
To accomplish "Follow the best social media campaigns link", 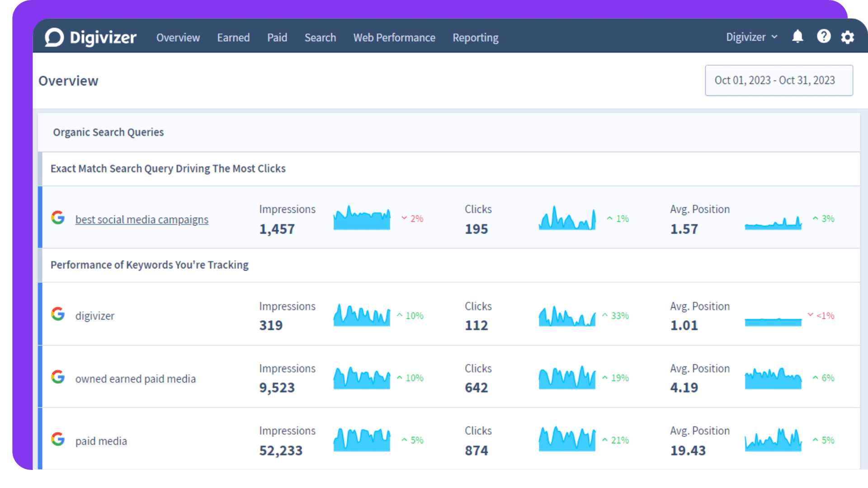I will point(142,220).
